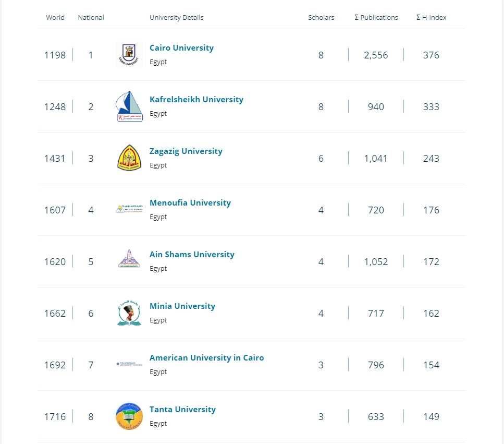Image resolution: width=504 pixels, height=444 pixels.
Task: Open the Cairo University link
Action: tap(181, 48)
